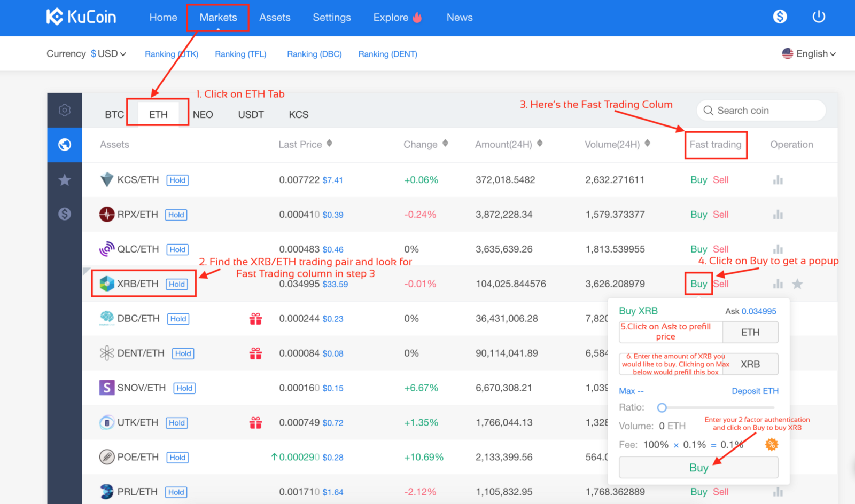855x504 pixels.
Task: Click the ETH price input field
Action: [x=671, y=332]
